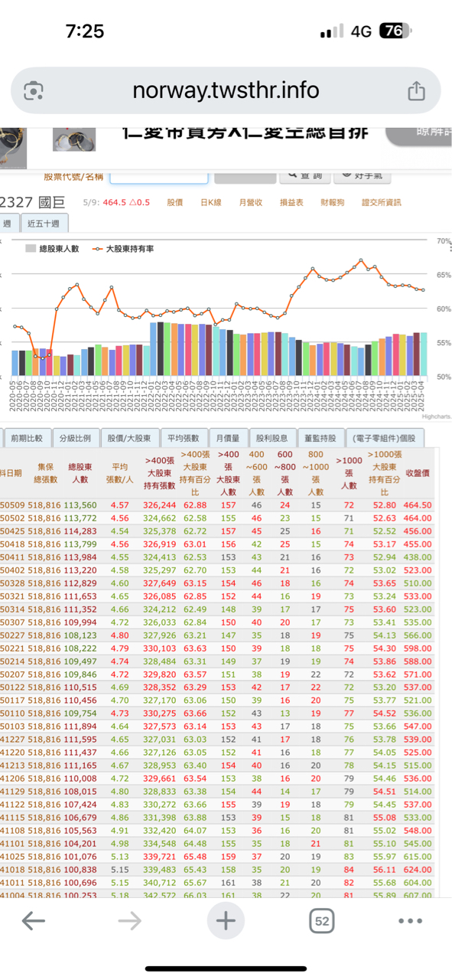Toggle the 大股東持有率 chart legend
This screenshot has width=452, height=980.
click(x=123, y=249)
